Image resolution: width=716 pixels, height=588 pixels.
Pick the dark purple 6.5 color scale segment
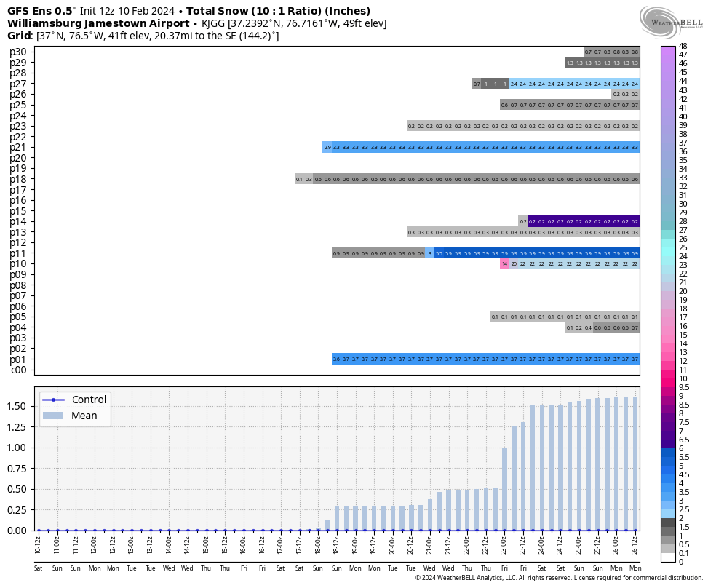[668, 440]
